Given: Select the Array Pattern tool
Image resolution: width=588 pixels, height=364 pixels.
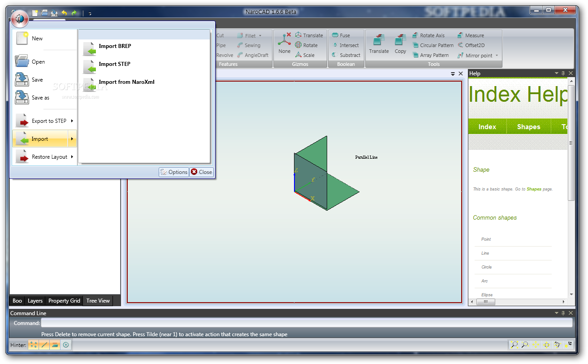Looking at the screenshot, I should click(x=430, y=55).
